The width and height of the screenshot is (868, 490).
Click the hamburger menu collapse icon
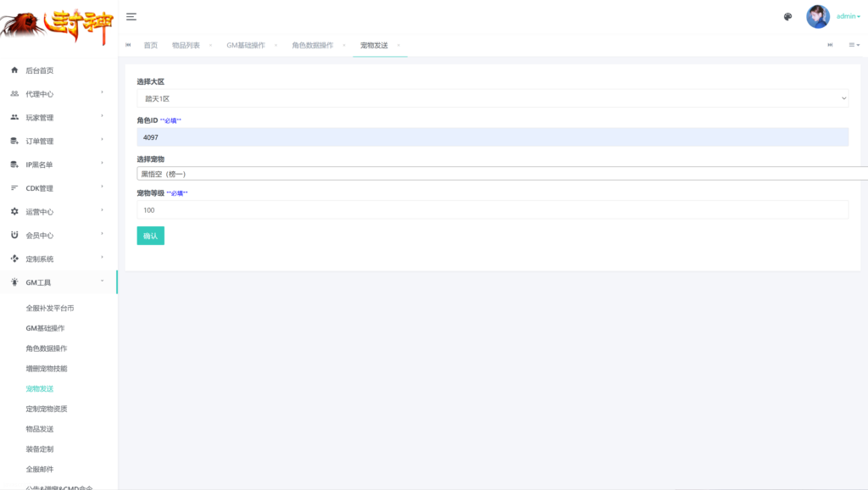(131, 17)
